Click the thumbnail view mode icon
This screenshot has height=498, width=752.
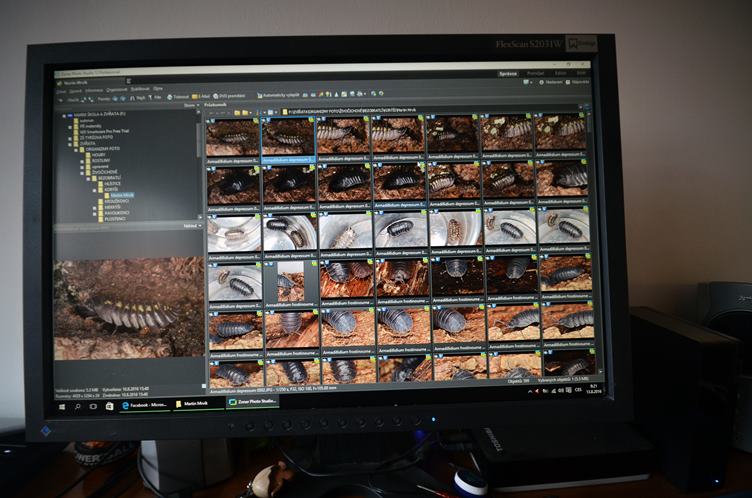click(x=271, y=112)
